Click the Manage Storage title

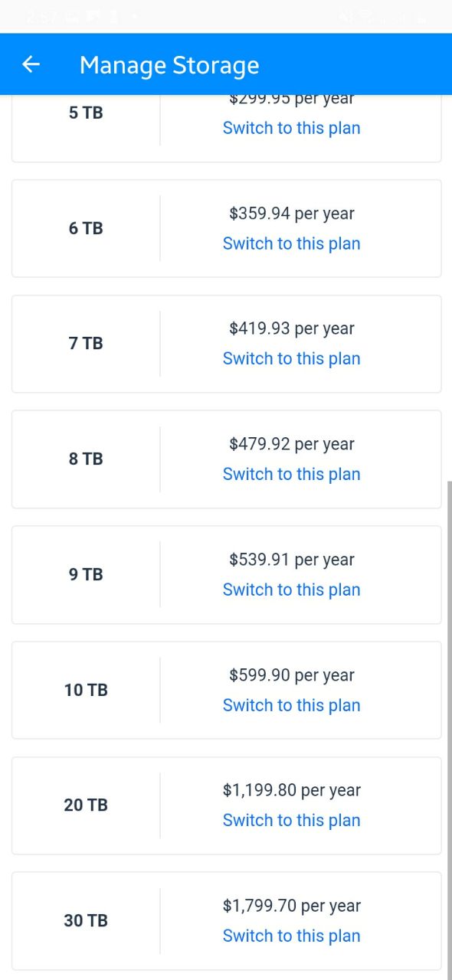(169, 66)
